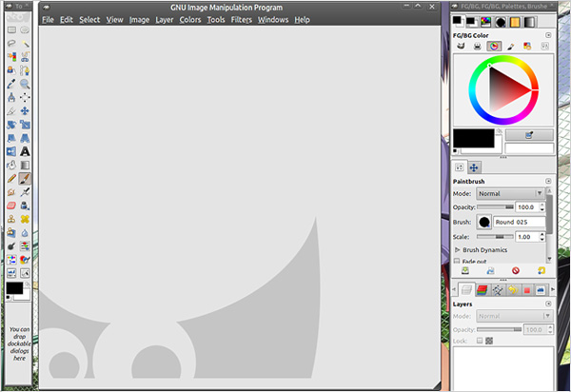Open the Layers panel menu button
Screen dimensions: 571x392
point(548,304)
